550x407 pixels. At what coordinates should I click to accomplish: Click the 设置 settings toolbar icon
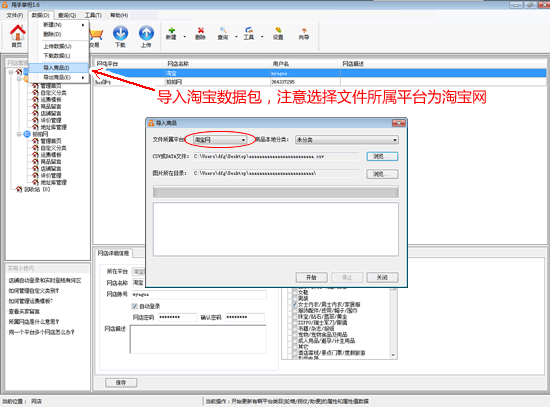[x=278, y=31]
